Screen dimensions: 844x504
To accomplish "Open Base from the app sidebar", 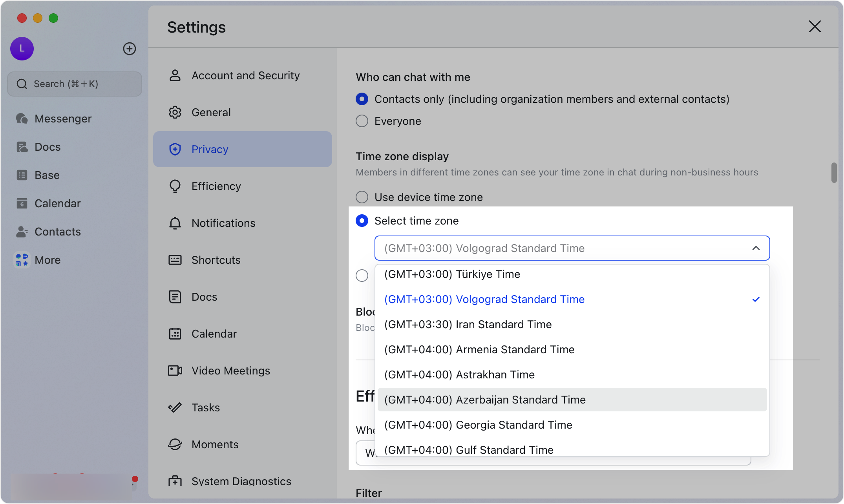I will tap(47, 175).
